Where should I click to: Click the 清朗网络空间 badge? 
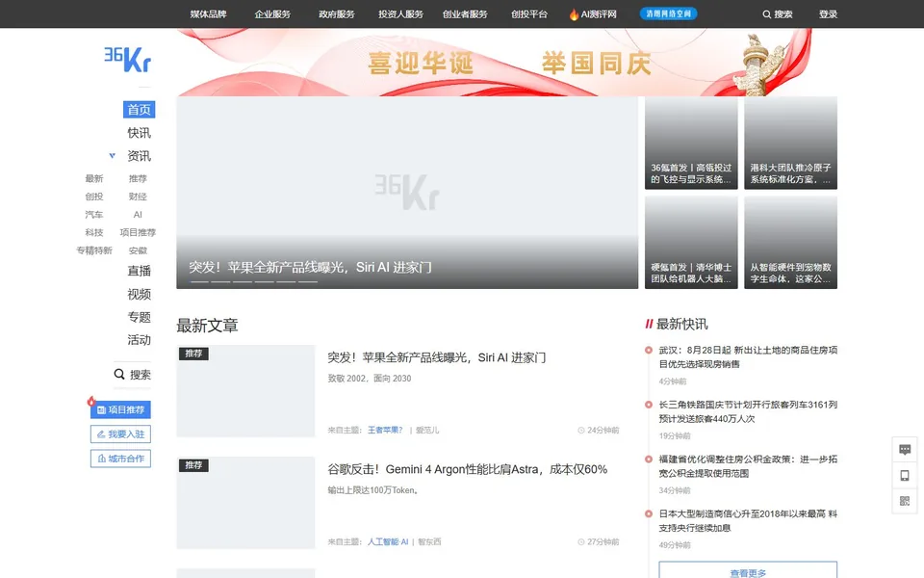tap(668, 13)
